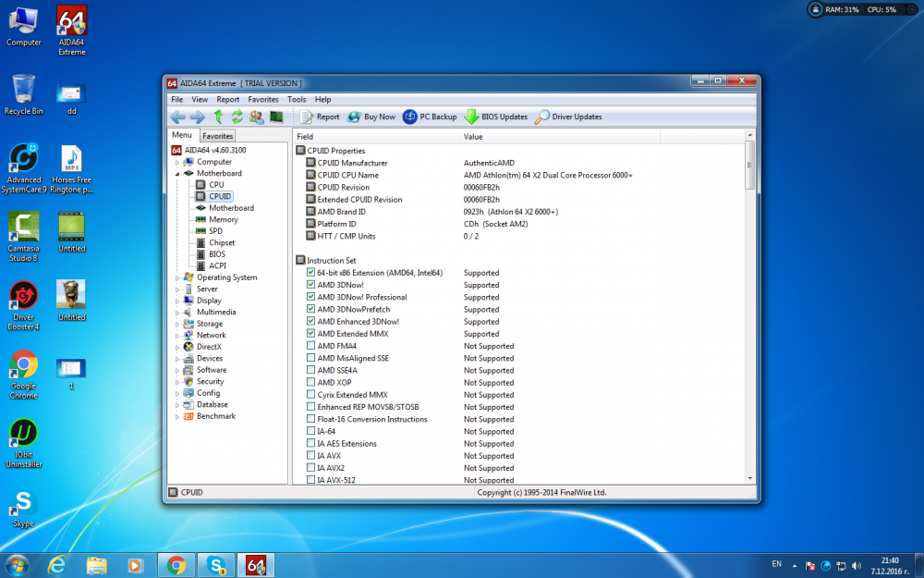
Task: Select the Memory tree item
Action: point(224,219)
